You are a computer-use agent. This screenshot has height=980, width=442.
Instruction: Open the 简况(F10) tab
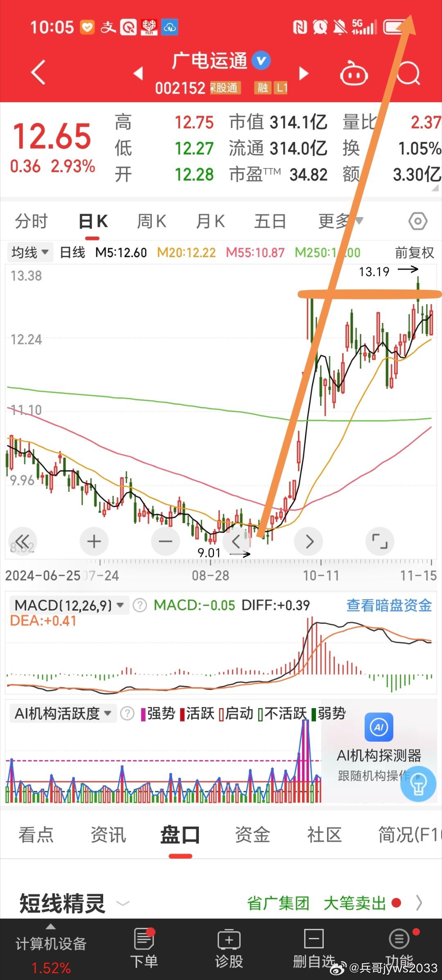tap(410, 834)
